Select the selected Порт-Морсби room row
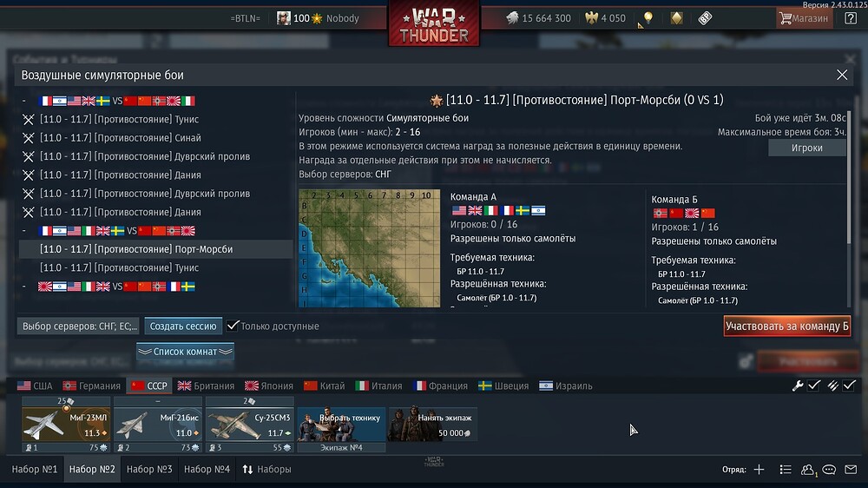The height and width of the screenshot is (488, 868). pos(156,249)
